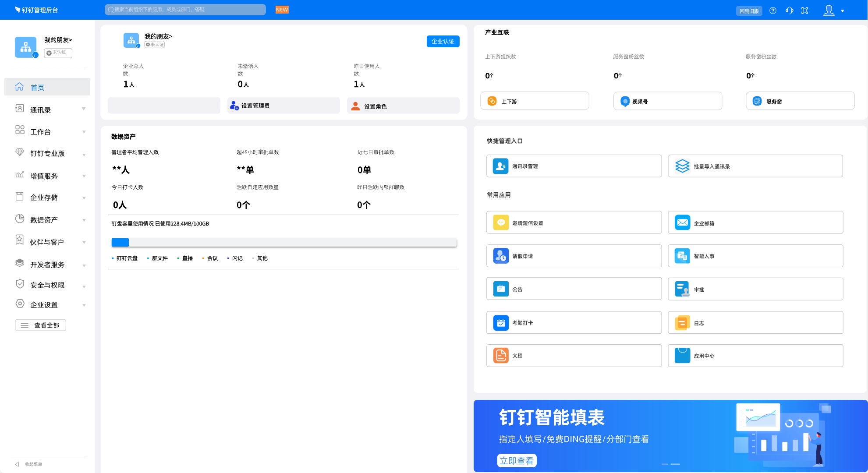
Task: Click the top search input field
Action: (x=184, y=9)
